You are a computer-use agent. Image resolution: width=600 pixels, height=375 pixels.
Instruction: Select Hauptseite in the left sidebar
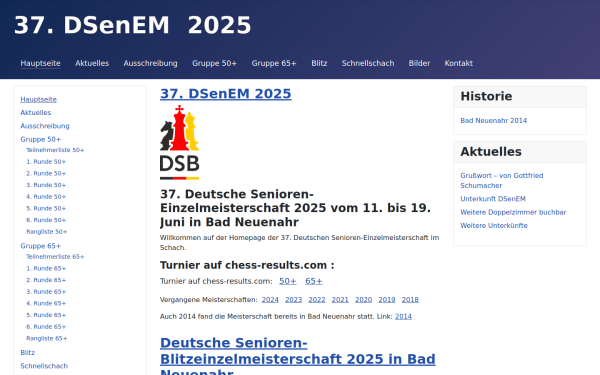[38, 99]
